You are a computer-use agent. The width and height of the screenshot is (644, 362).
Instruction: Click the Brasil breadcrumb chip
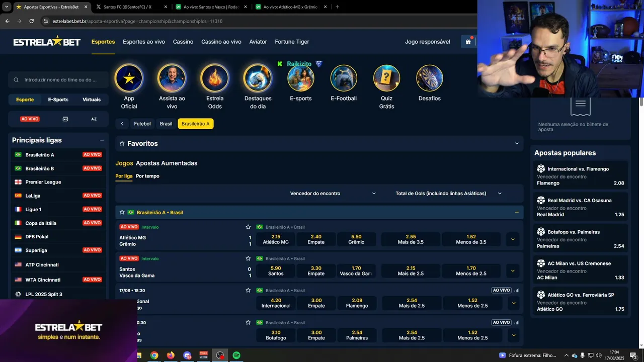(x=166, y=124)
